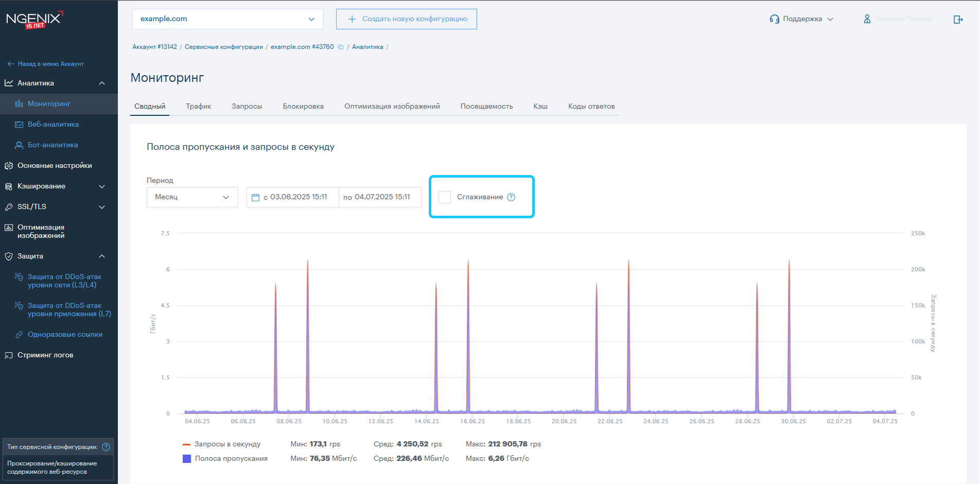Click the headset support icon
Screen dimensions: 980x484
(774, 19)
